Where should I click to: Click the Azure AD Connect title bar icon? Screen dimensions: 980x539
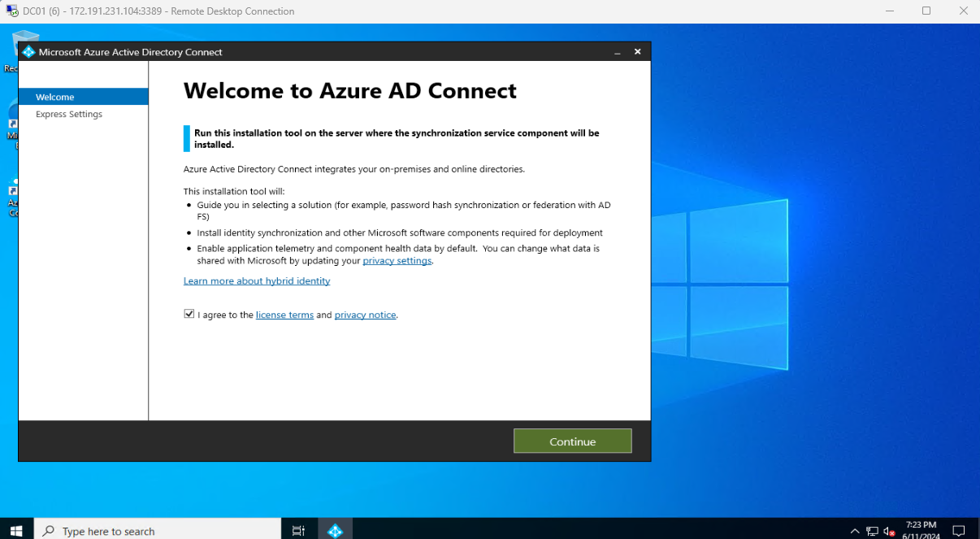[x=28, y=52]
